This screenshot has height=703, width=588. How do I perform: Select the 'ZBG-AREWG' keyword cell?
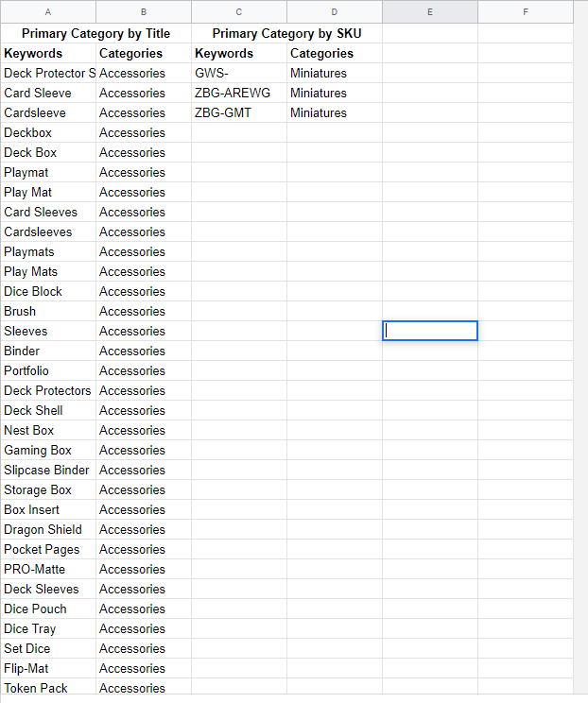pyautogui.click(x=239, y=93)
